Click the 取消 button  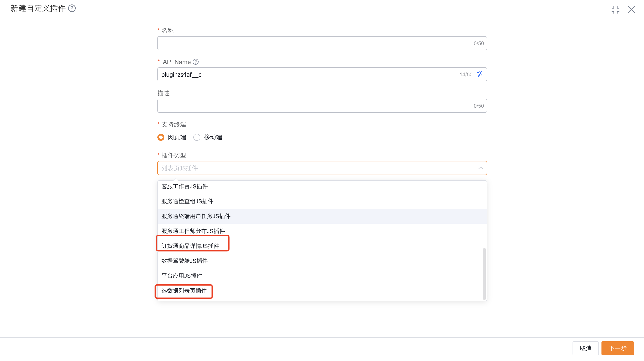(585, 348)
